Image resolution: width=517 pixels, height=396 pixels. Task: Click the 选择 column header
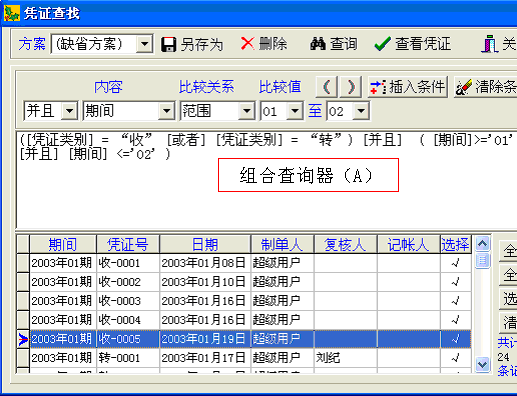click(x=455, y=244)
